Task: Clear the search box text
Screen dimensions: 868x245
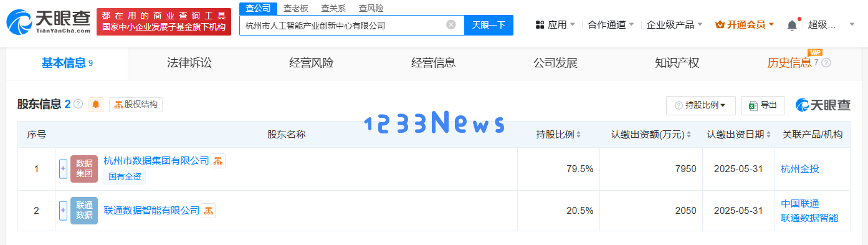Action: [x=451, y=25]
